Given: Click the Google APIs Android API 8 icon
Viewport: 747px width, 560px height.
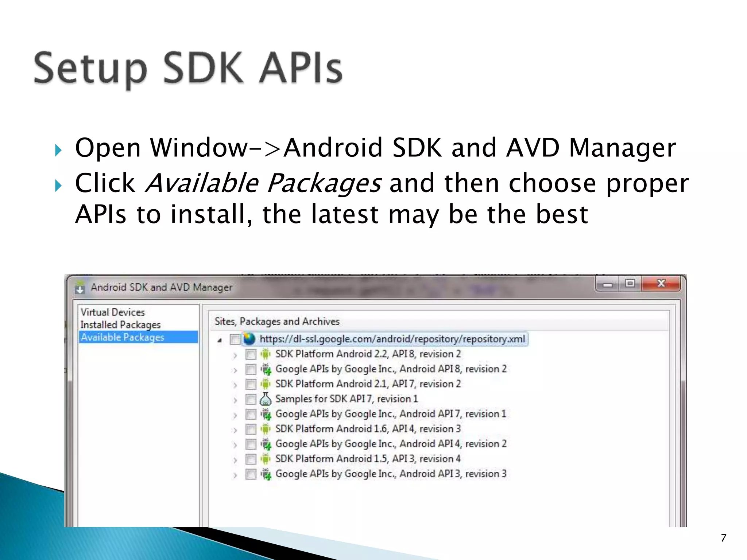Looking at the screenshot, I should 266,369.
